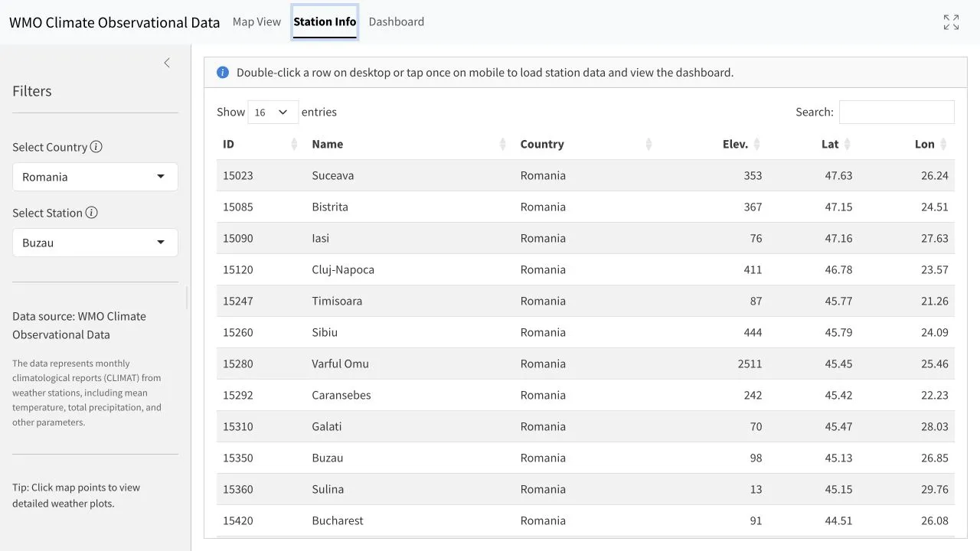Click station ID 15085
This screenshot has height=551, width=980.
pyautogui.click(x=238, y=207)
